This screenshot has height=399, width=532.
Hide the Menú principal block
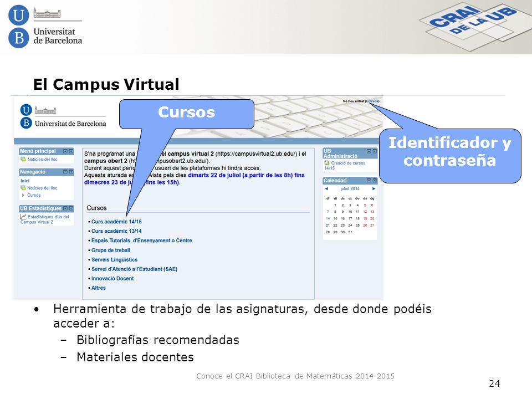pos(65,151)
